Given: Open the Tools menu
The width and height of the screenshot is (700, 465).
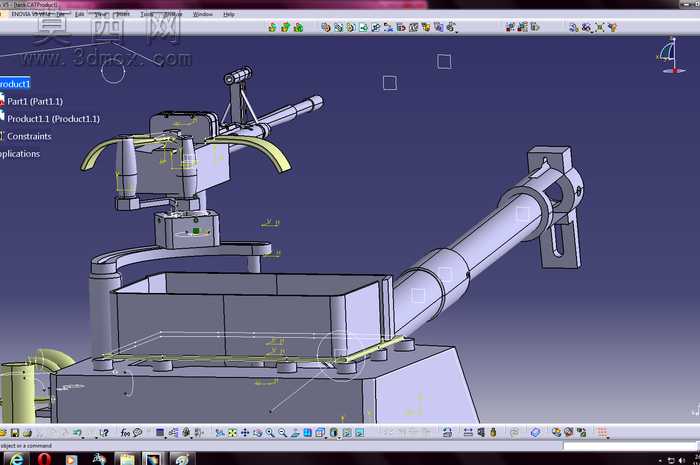Looking at the screenshot, I should click(147, 14).
